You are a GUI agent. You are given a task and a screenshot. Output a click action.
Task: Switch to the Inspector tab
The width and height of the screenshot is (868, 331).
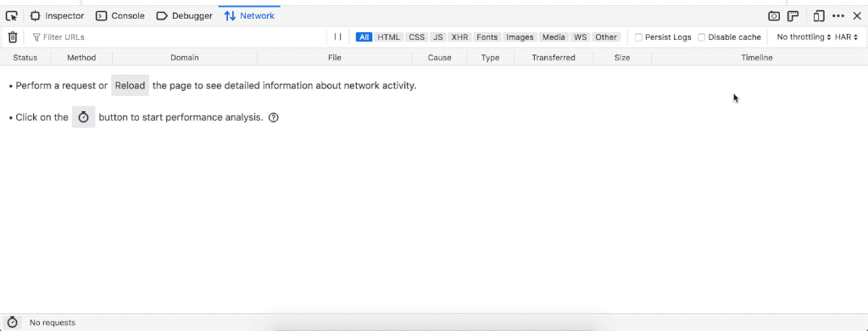point(57,16)
